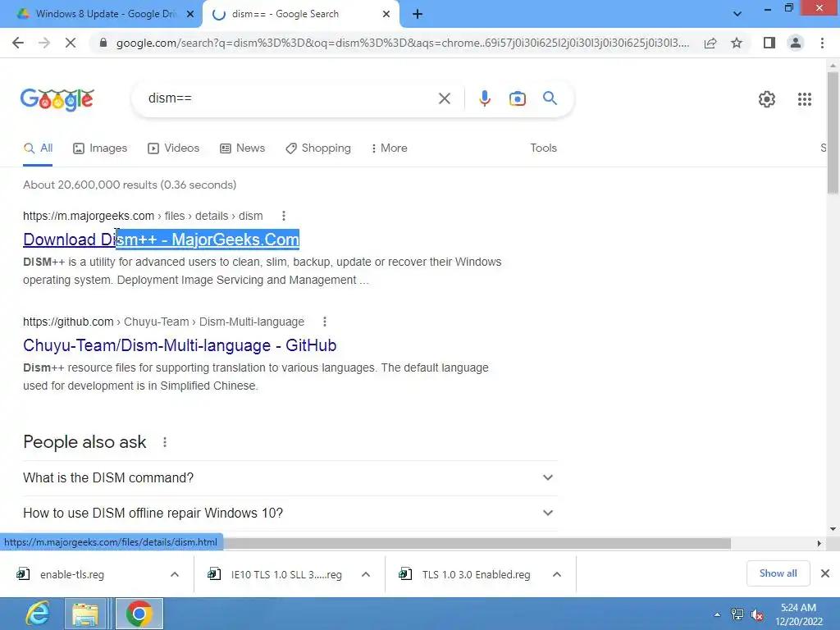View site information via the lock icon

point(103,43)
